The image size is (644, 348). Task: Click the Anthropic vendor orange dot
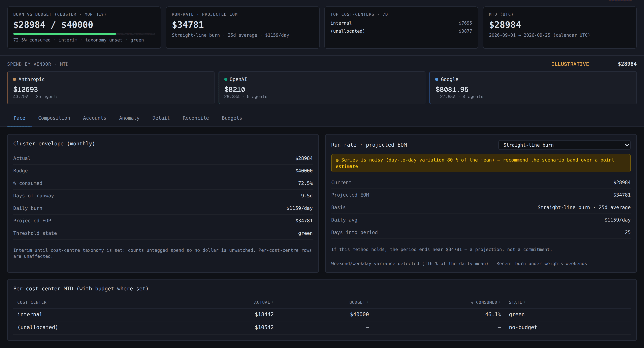(x=14, y=79)
